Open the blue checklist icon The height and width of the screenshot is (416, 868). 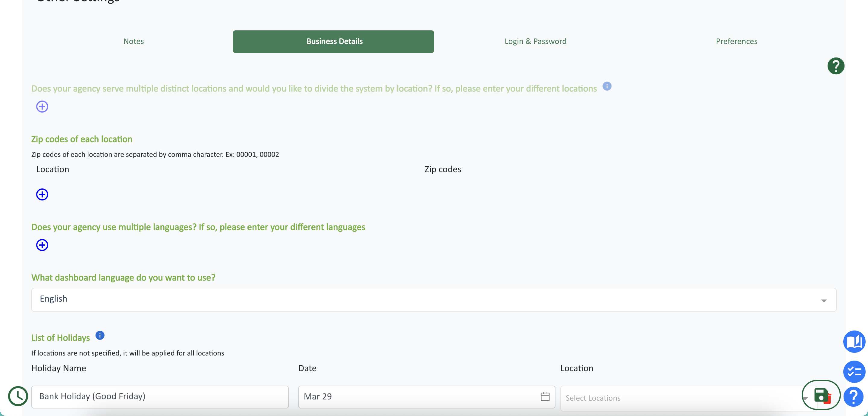pyautogui.click(x=854, y=371)
